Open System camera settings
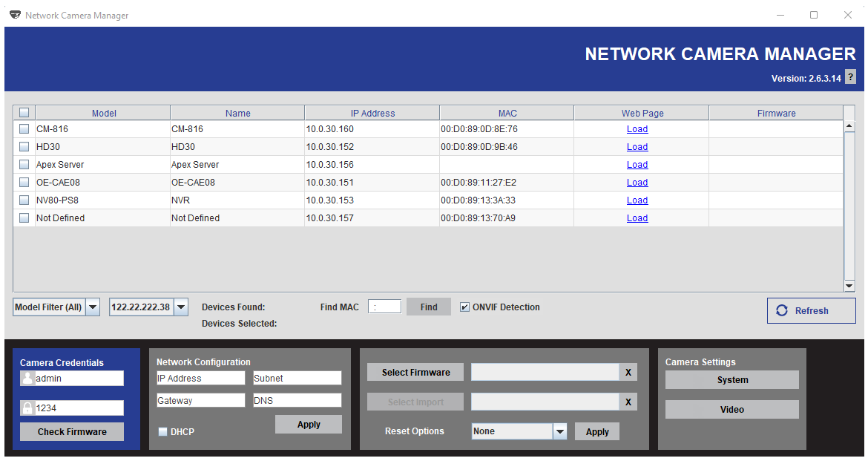Image resolution: width=868 pixels, height=461 pixels. tap(731, 380)
